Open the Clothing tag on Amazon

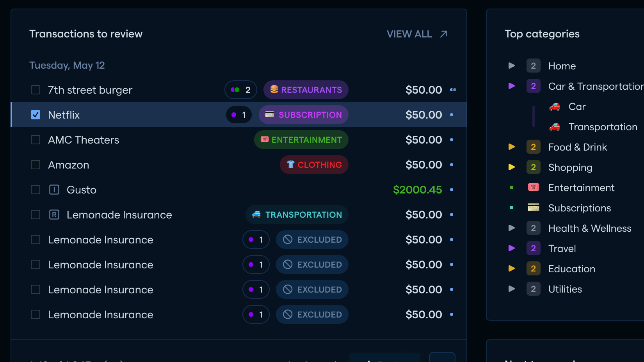click(314, 165)
